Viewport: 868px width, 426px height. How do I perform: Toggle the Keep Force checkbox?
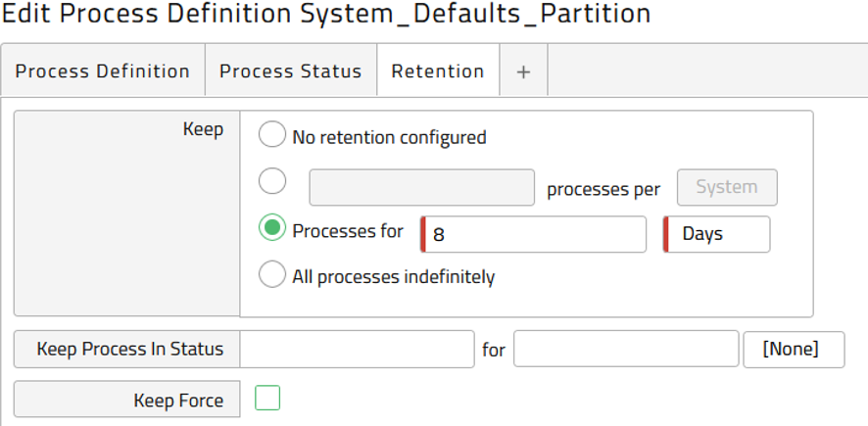click(x=267, y=398)
